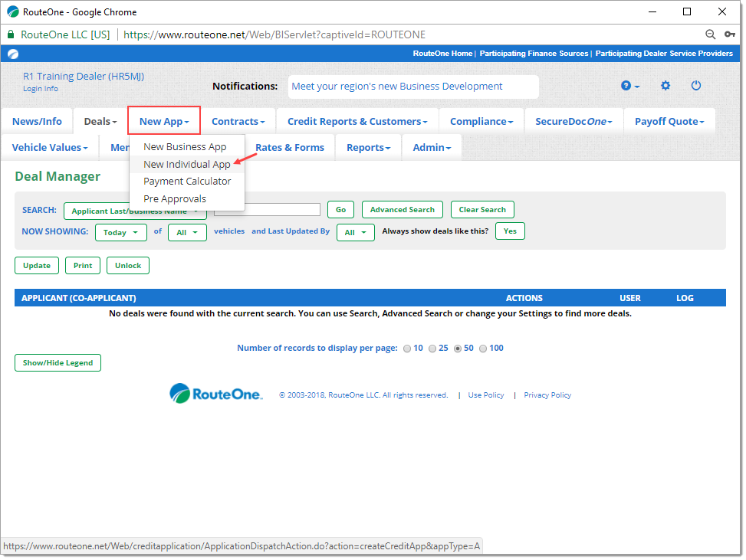
Task: Click the browser zoom magnifier icon
Action: (x=710, y=34)
